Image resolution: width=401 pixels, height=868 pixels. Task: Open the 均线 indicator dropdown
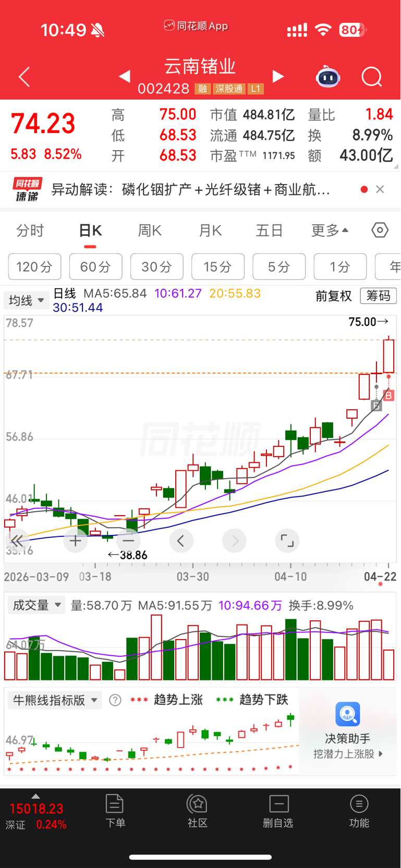[26, 301]
